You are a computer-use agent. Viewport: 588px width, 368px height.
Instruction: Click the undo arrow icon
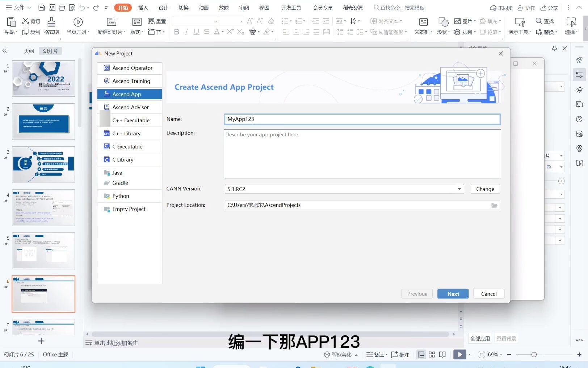(82, 8)
